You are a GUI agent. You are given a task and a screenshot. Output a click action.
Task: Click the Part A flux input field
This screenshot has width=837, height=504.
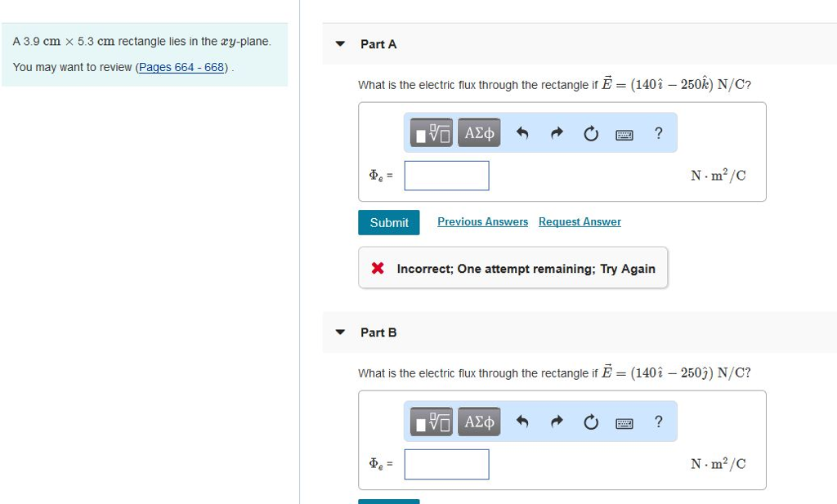point(446,176)
